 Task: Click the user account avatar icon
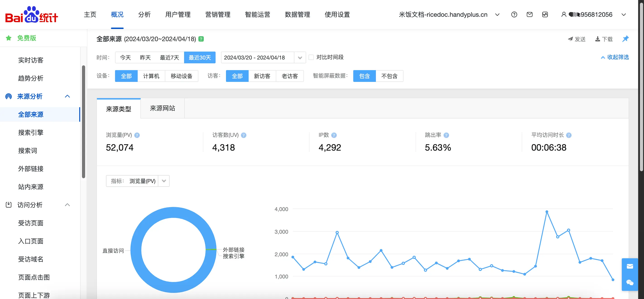(x=563, y=14)
